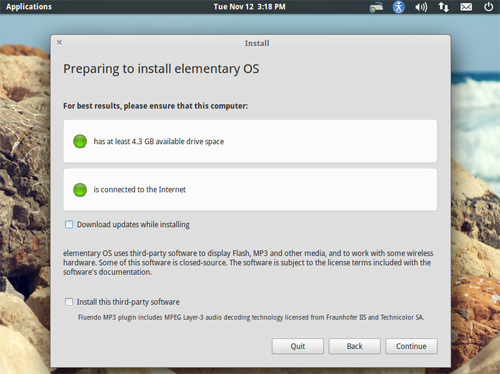Close the Install window
500x374 pixels.
pos(59,42)
